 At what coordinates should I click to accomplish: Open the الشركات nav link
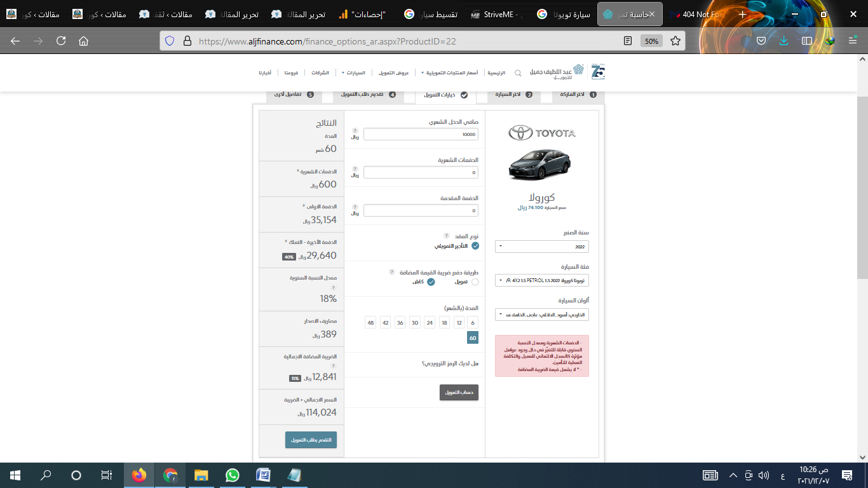pos(320,73)
